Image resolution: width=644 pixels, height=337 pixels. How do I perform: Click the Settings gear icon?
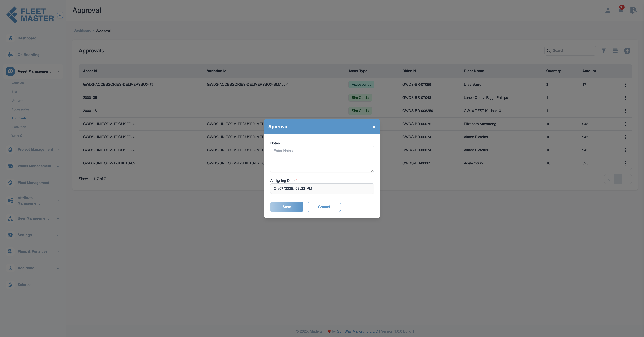click(x=10, y=235)
